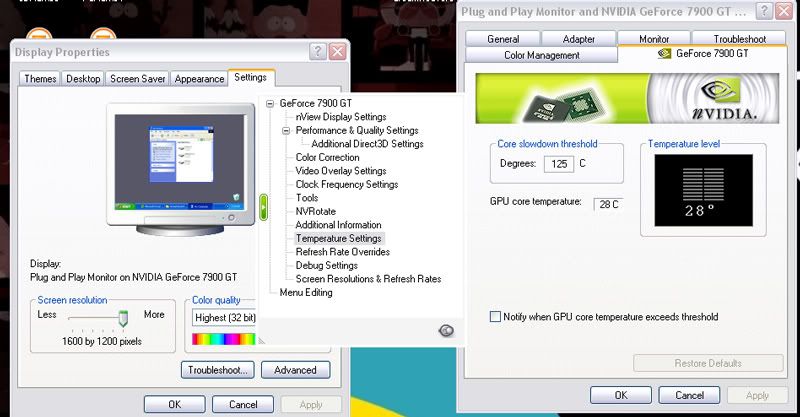Viewport: 800px width, 417px height.
Task: Open the Color Management tab
Action: point(542,55)
